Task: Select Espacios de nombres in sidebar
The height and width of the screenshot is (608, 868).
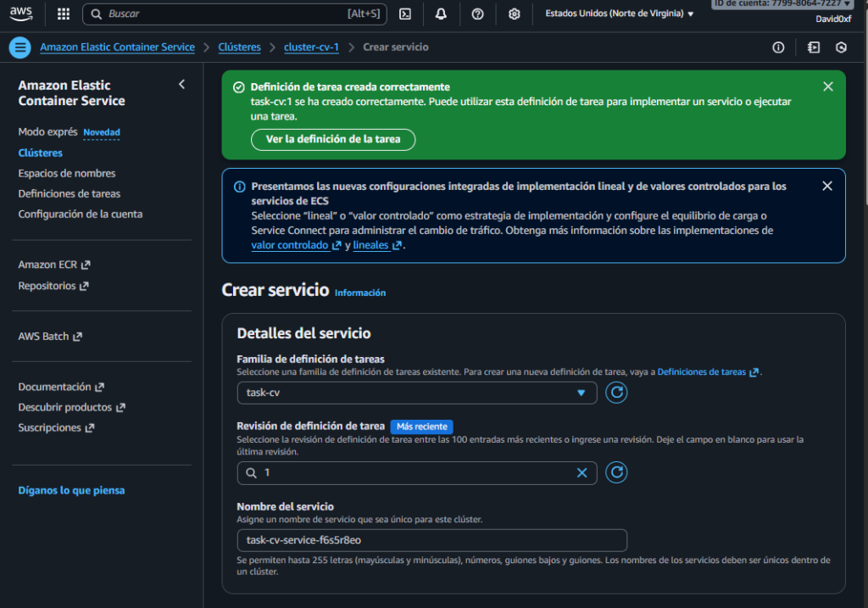Action: 67,173
